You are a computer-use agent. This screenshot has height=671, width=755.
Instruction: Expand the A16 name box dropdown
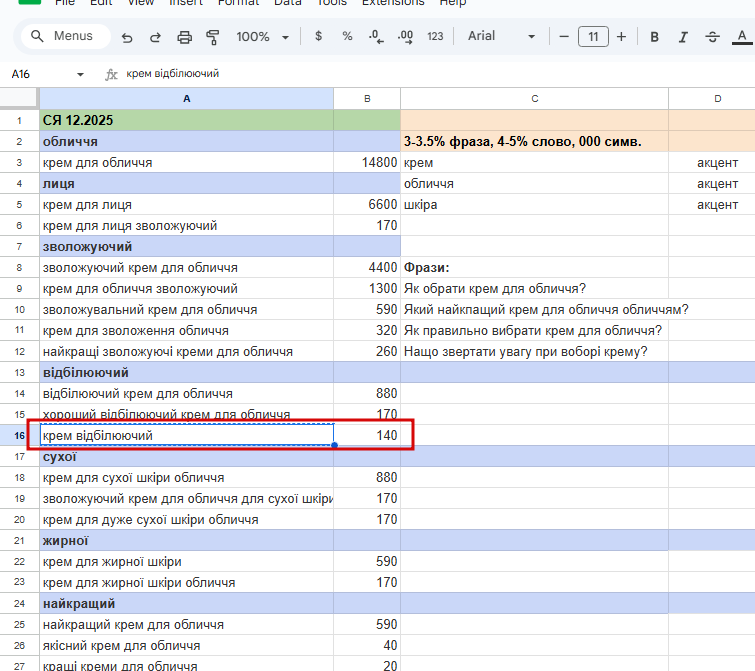(x=80, y=74)
